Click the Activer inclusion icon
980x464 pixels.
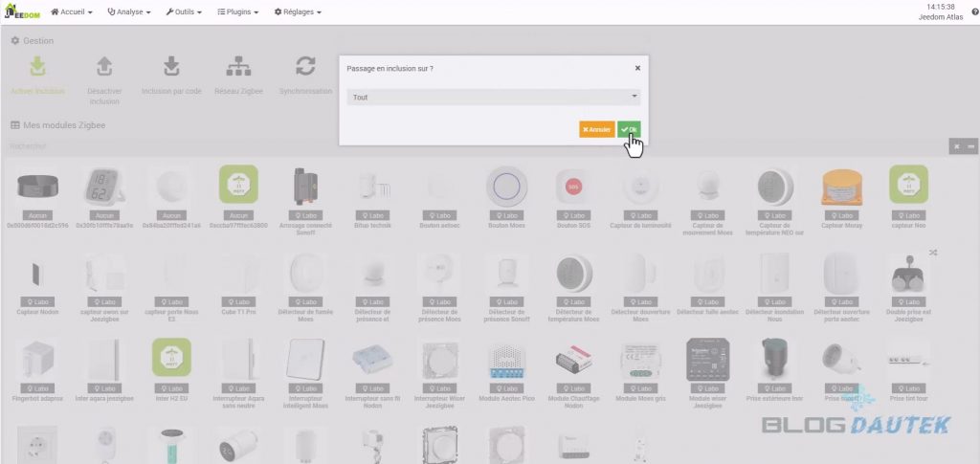[37, 66]
